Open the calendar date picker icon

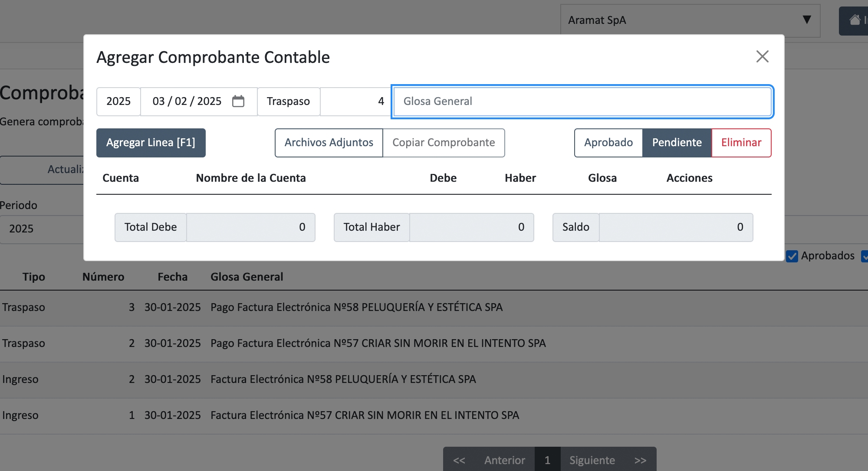point(238,101)
